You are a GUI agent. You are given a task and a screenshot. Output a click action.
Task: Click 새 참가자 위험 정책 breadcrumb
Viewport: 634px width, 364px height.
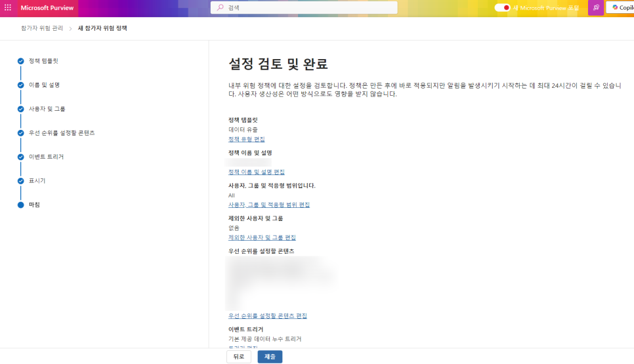(x=102, y=28)
